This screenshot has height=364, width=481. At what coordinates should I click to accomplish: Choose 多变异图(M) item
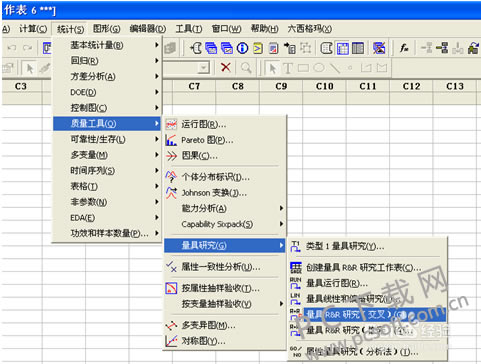[225, 325]
